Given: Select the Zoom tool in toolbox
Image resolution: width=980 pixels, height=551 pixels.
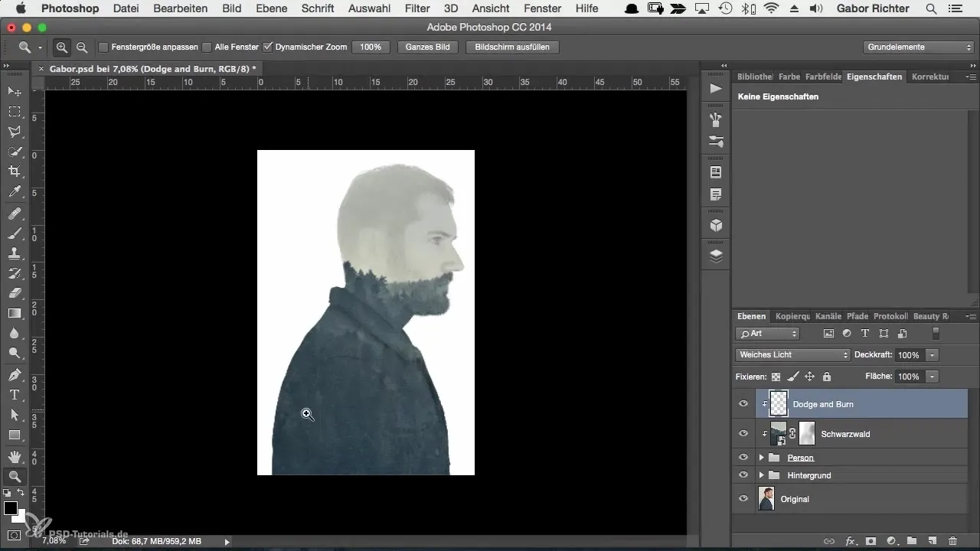Looking at the screenshot, I should point(15,477).
